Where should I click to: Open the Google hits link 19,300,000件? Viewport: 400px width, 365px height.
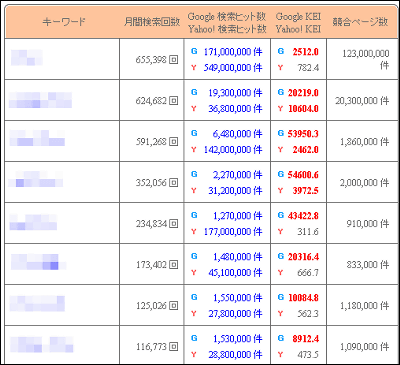[x=235, y=93]
